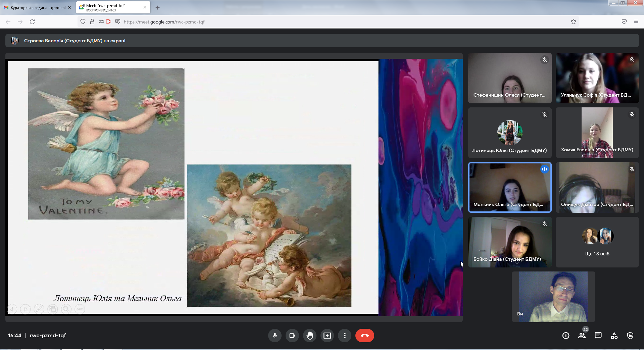
Task: Open more options three-dot menu
Action: point(345,336)
